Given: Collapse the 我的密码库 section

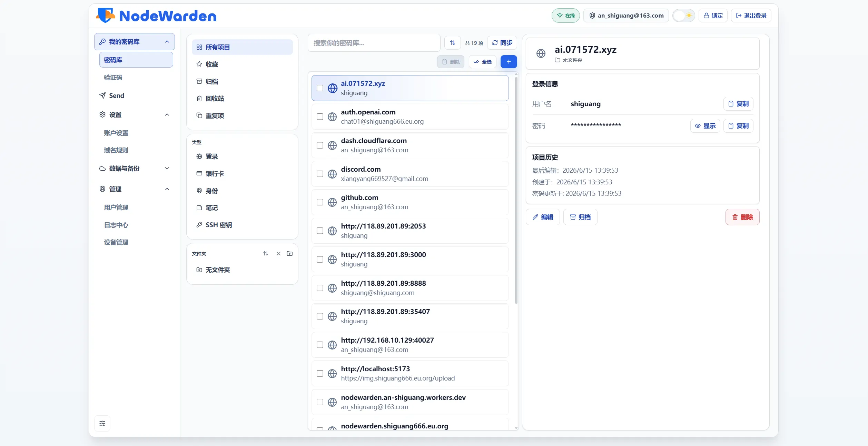Looking at the screenshot, I should click(134, 42).
